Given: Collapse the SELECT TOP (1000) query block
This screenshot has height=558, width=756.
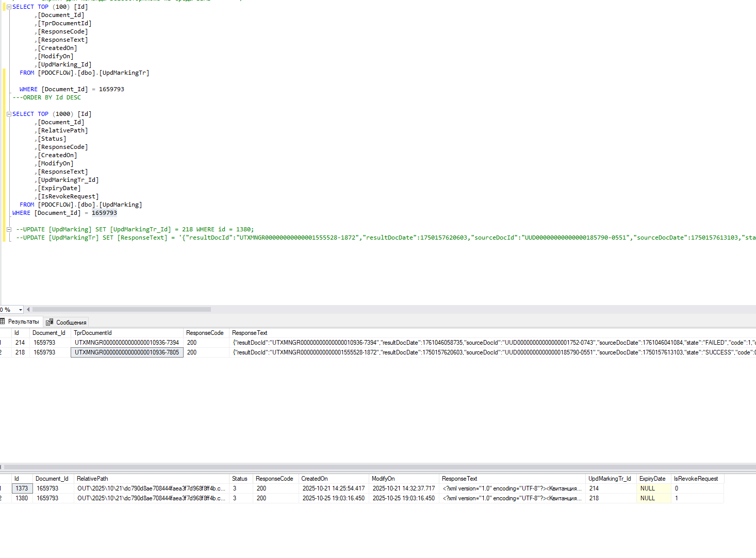Looking at the screenshot, I should click(x=9, y=114).
